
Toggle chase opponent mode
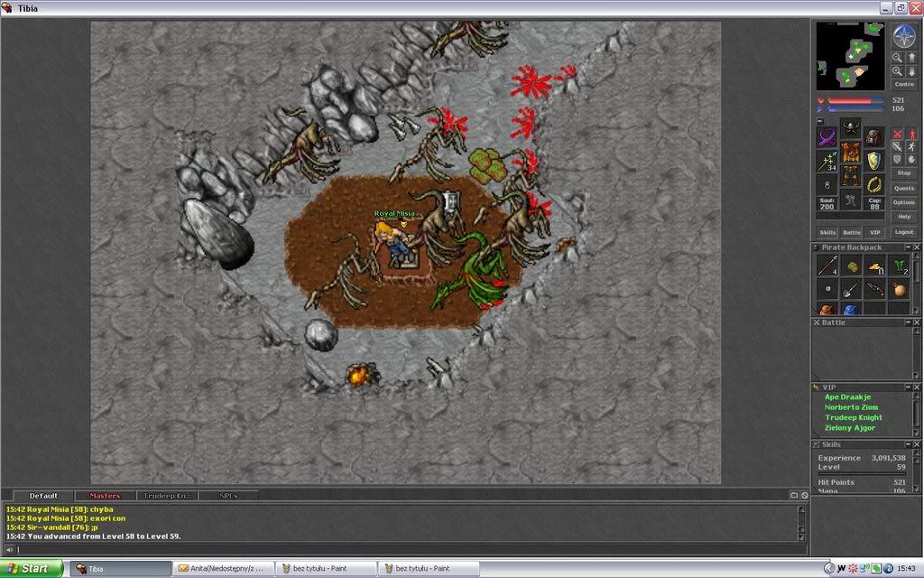911,147
